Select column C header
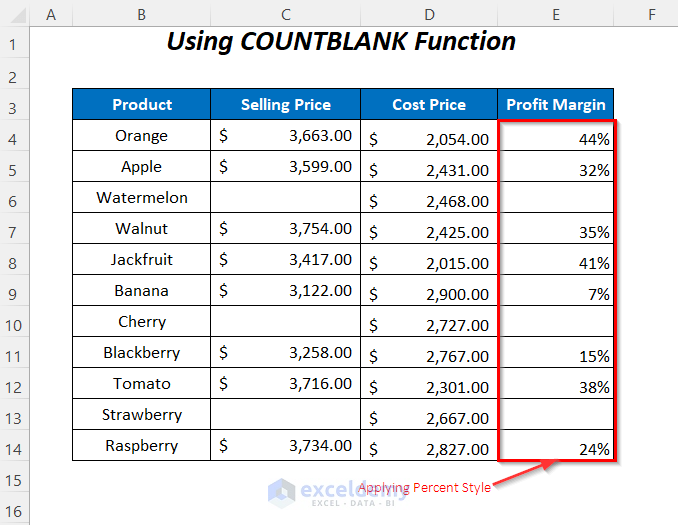678x525 pixels. (x=285, y=15)
